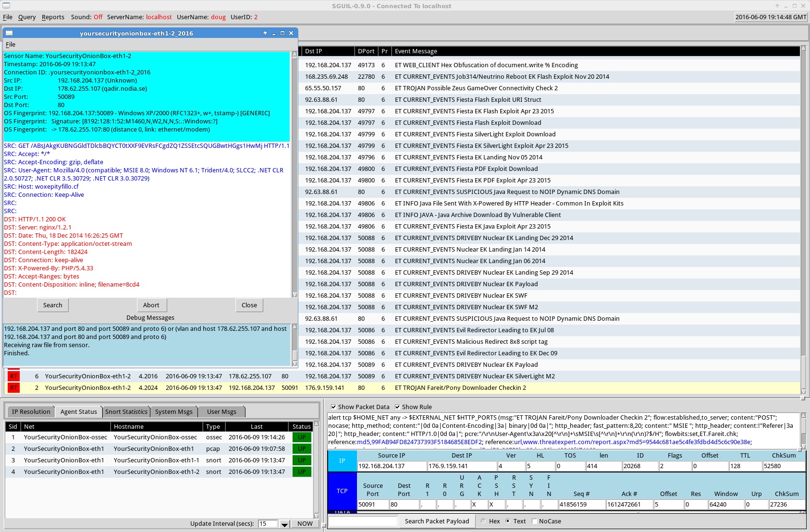Open the Reports menu

pos(53,17)
